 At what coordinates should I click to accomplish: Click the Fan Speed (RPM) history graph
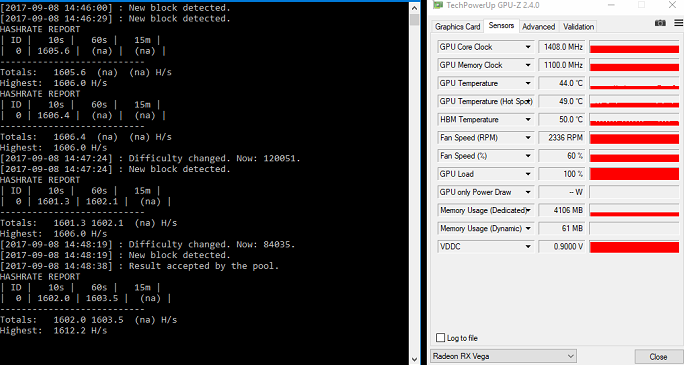click(634, 138)
